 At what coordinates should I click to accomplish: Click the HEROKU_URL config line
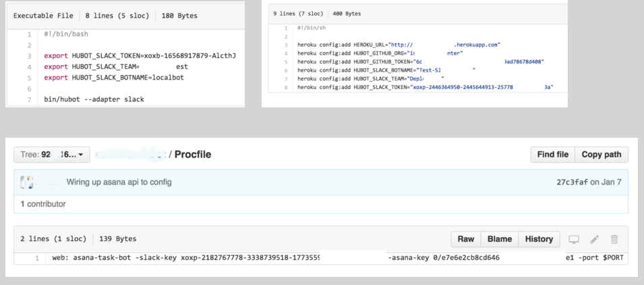click(398, 45)
